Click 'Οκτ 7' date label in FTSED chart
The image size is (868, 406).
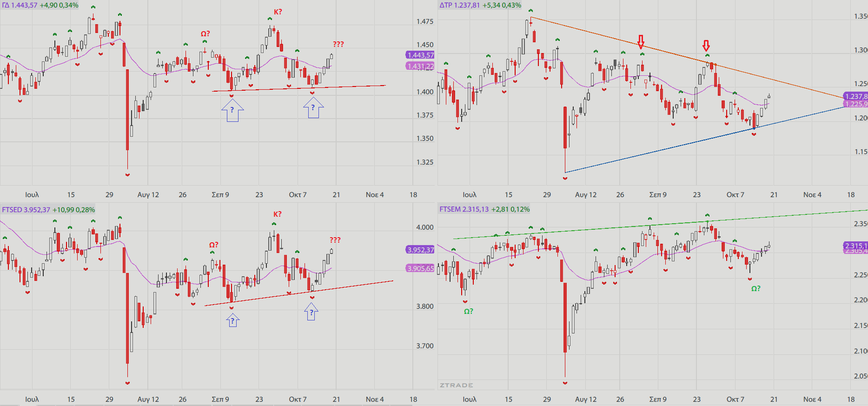pos(298,399)
